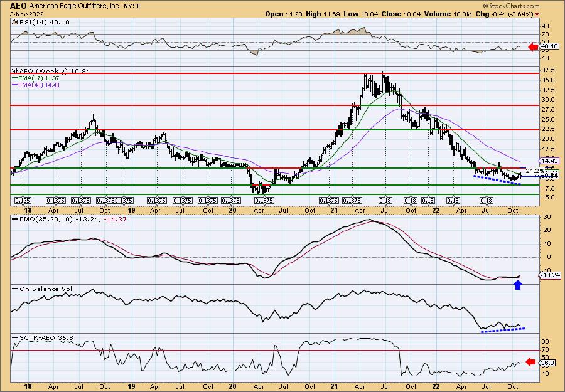Click the green line swatch beside EMA(17)
The height and width of the screenshot is (392, 565).
(x=15, y=78)
